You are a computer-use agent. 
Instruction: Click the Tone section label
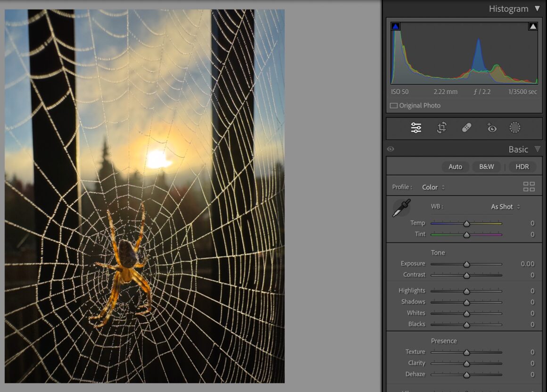(x=438, y=252)
